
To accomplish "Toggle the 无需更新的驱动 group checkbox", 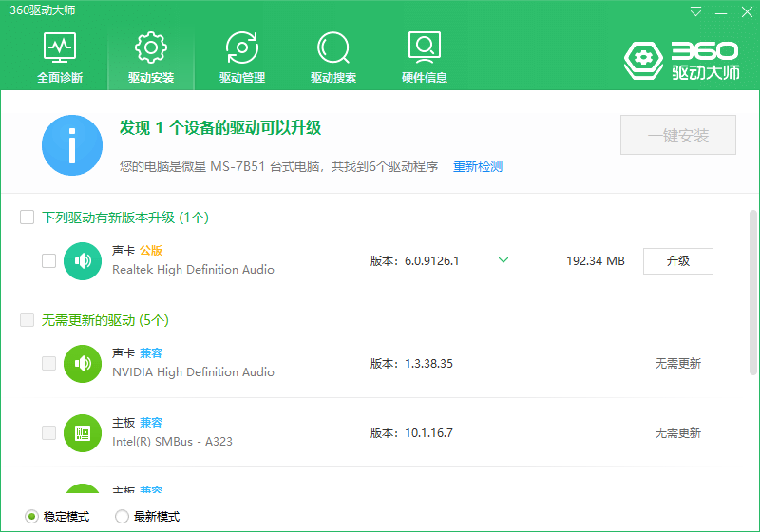I will tap(28, 320).
